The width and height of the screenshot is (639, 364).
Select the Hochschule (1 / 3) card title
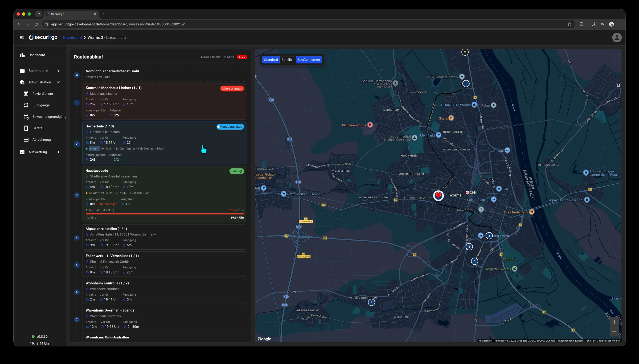(x=100, y=126)
